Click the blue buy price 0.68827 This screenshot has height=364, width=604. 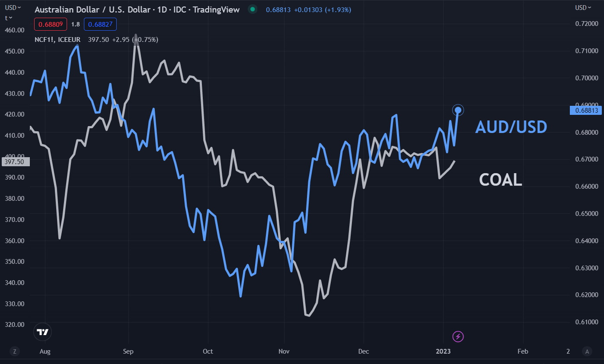click(x=100, y=25)
